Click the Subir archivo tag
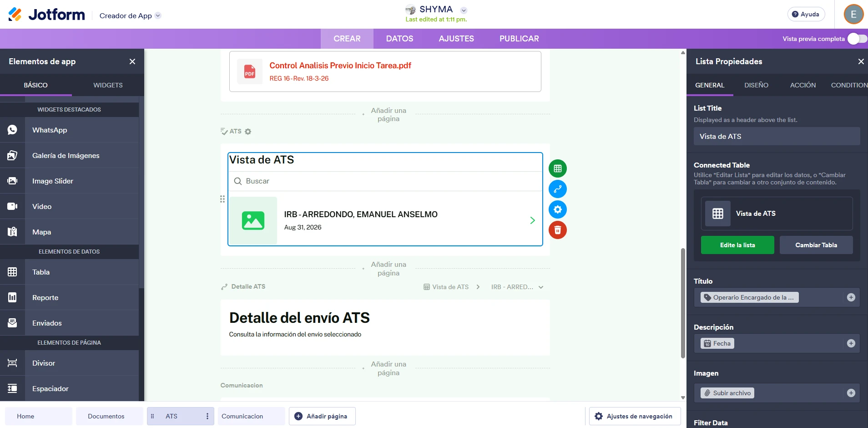The width and height of the screenshot is (868, 428). click(727, 393)
